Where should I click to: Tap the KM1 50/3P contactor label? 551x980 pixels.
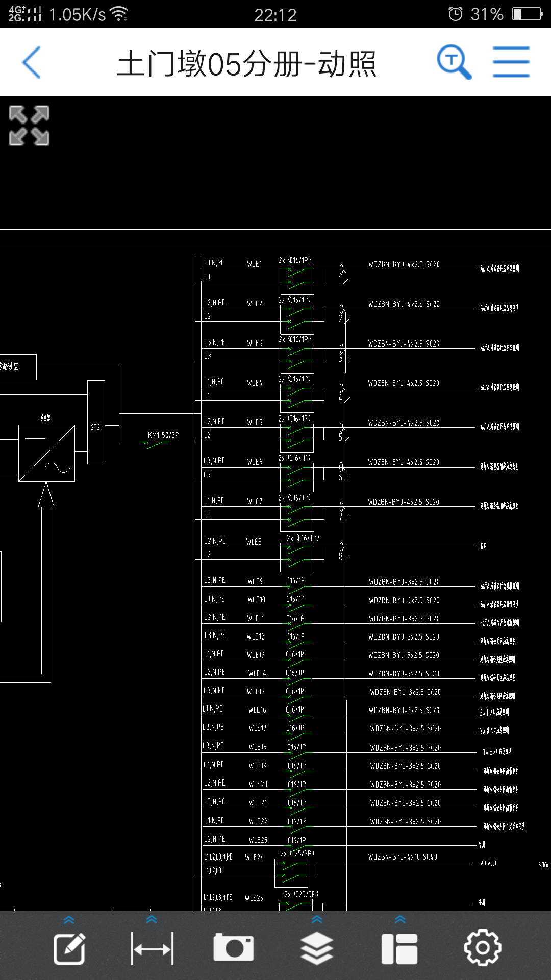[x=163, y=435]
